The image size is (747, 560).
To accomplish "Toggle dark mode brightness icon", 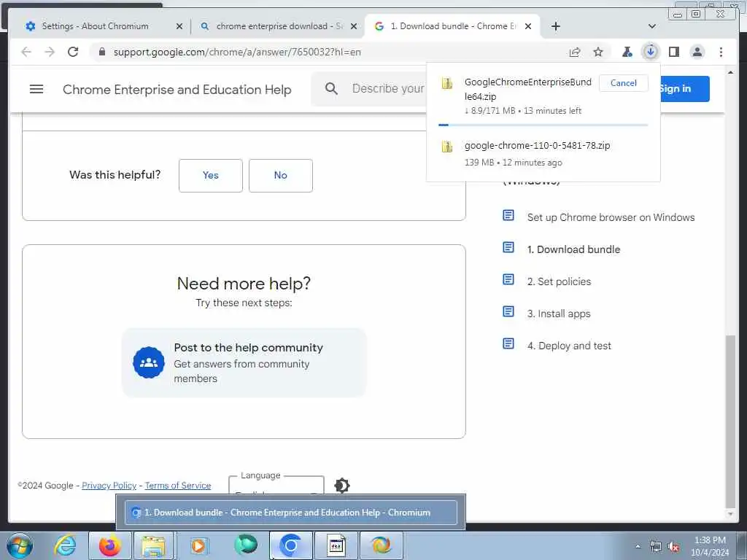I will [x=342, y=485].
